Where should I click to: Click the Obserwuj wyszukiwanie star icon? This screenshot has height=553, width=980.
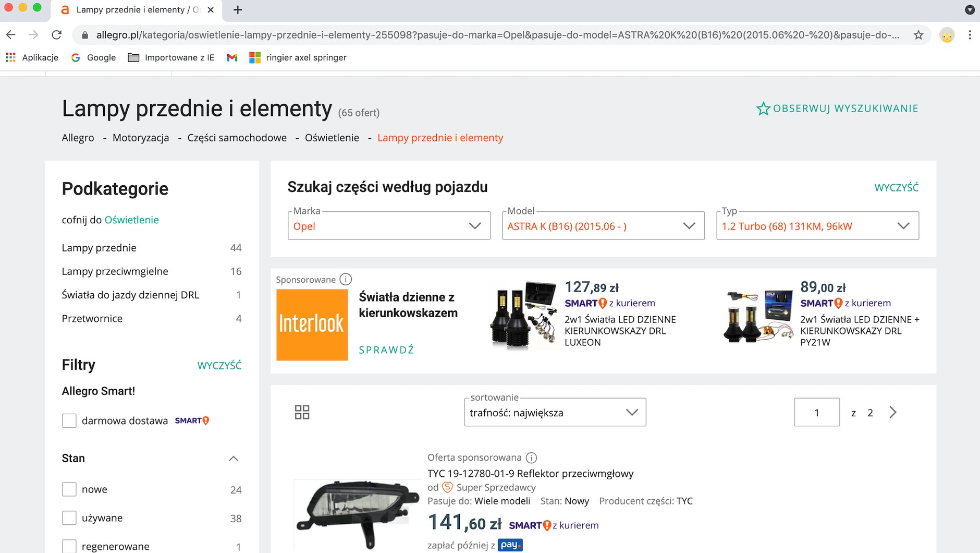[x=763, y=109]
